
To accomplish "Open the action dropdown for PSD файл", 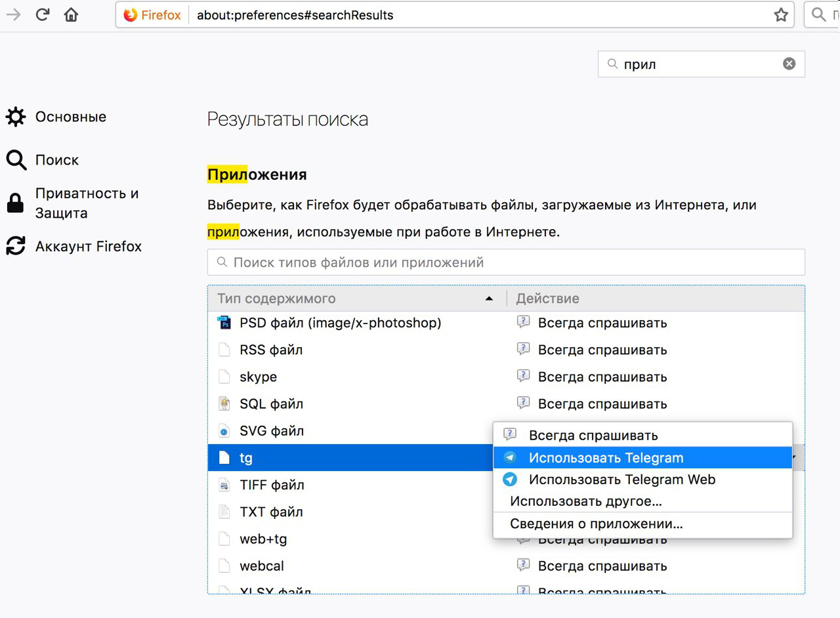I will tap(656, 323).
